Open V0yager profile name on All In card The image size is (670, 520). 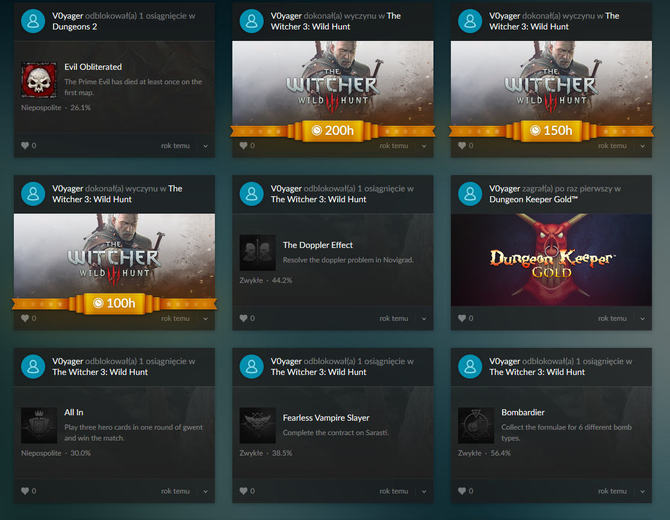click(x=68, y=361)
